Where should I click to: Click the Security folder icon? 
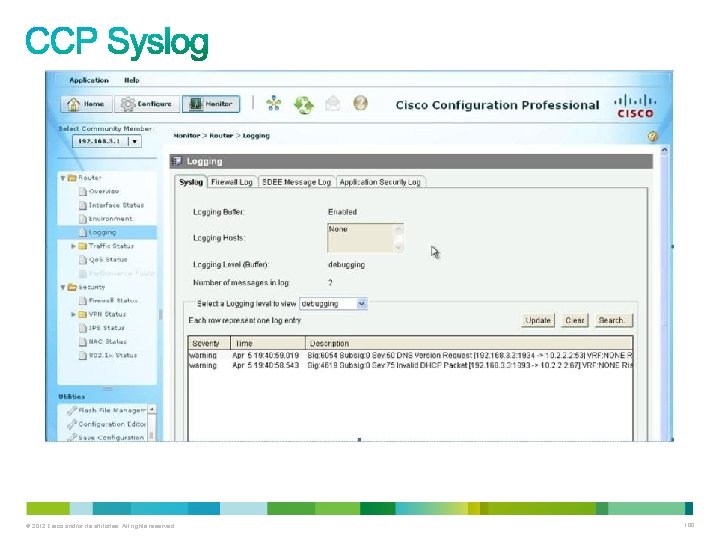click(x=72, y=287)
